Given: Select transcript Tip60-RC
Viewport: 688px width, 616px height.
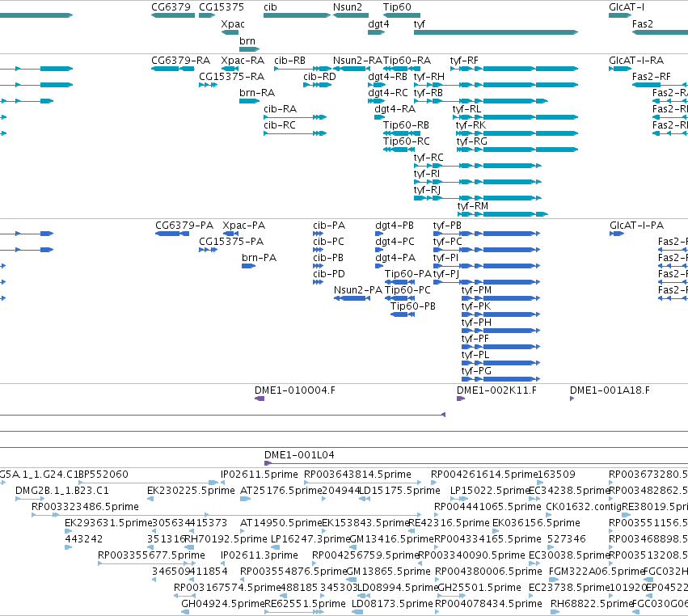Looking at the screenshot, I should (x=399, y=150).
